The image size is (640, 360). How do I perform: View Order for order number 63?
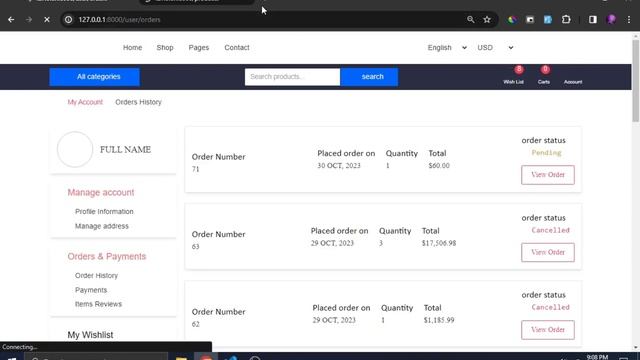click(548, 252)
